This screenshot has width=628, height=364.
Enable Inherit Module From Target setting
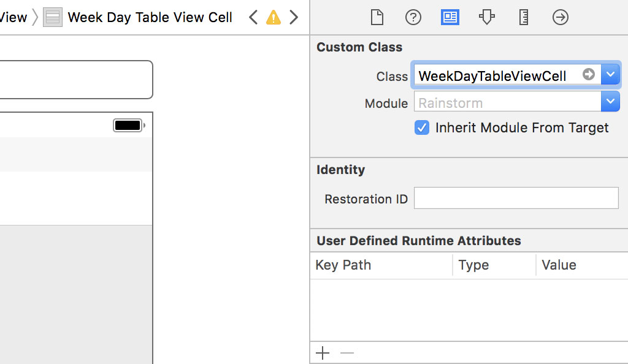[421, 127]
